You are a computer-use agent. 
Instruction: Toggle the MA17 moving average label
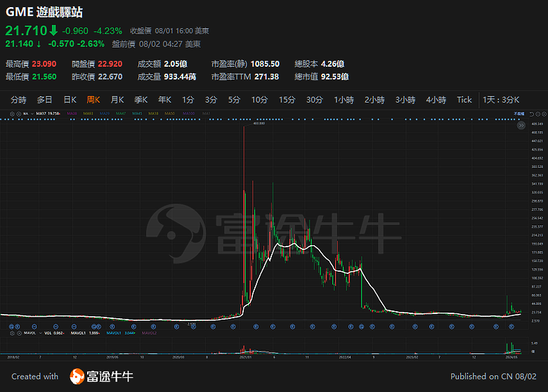pyautogui.click(x=48, y=114)
